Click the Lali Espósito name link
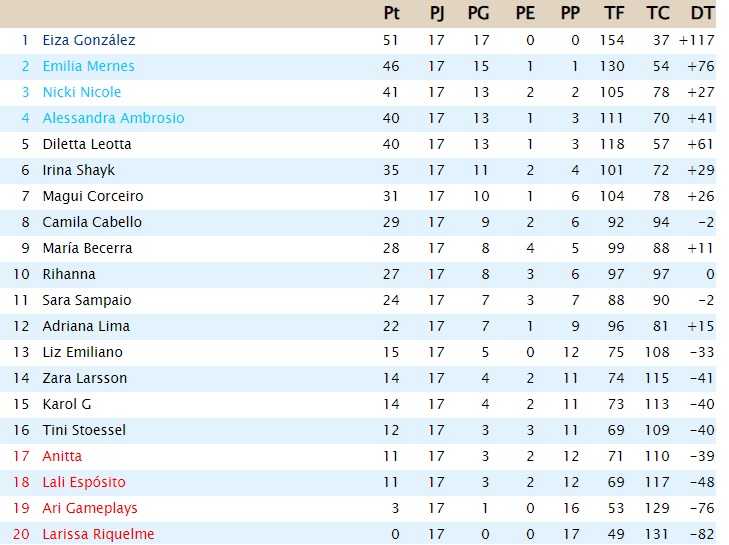This screenshot has height=545, width=729. click(84, 482)
